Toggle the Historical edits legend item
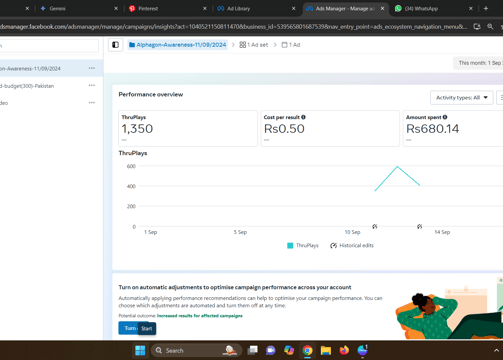The height and width of the screenshot is (360, 503). click(x=352, y=246)
